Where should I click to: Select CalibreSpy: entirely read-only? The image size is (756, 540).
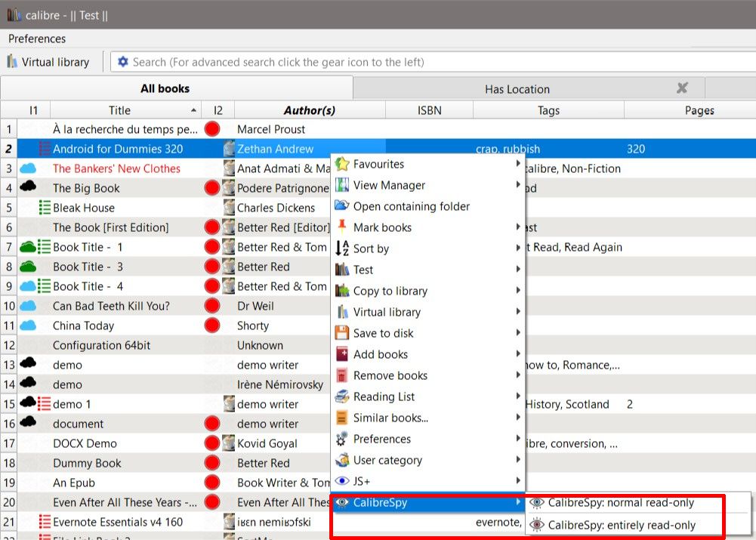tap(622, 525)
